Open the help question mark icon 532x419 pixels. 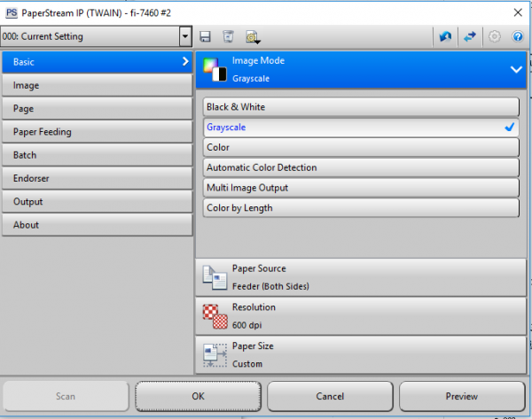(518, 36)
